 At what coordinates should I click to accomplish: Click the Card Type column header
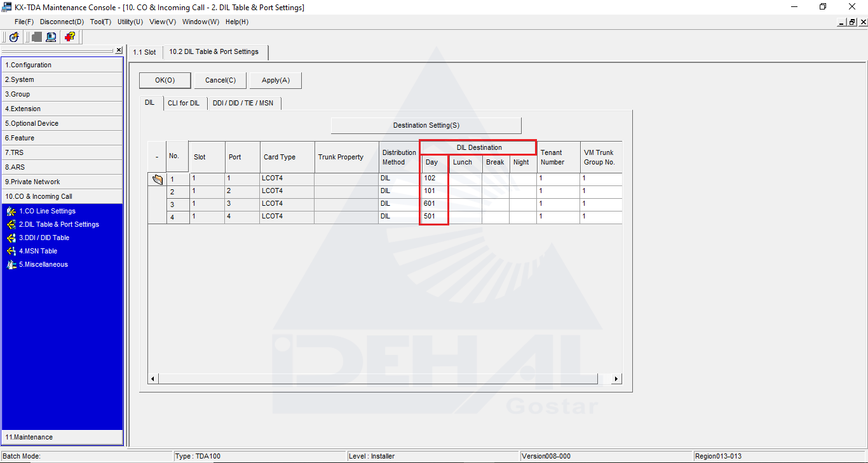coord(287,157)
